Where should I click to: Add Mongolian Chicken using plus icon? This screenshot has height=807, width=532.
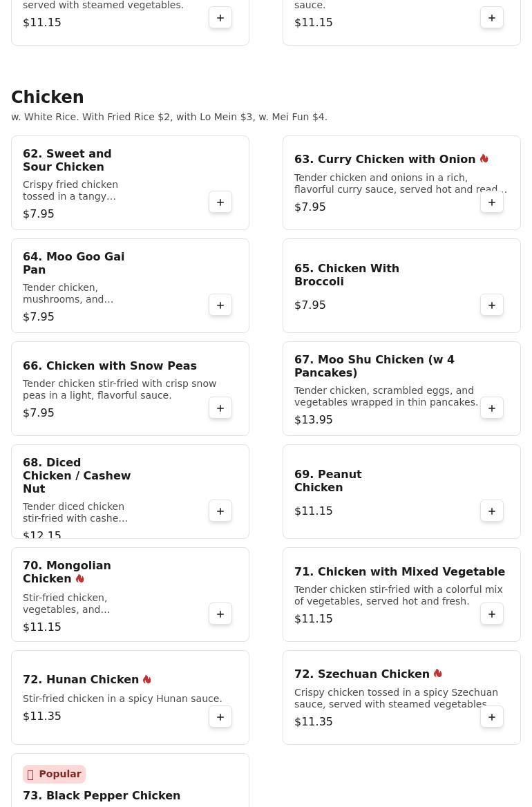(x=220, y=614)
